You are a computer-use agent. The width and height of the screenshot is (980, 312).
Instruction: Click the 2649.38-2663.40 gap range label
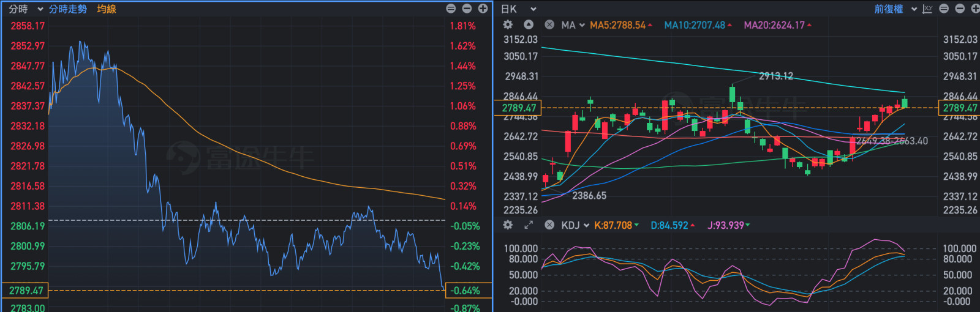click(892, 141)
